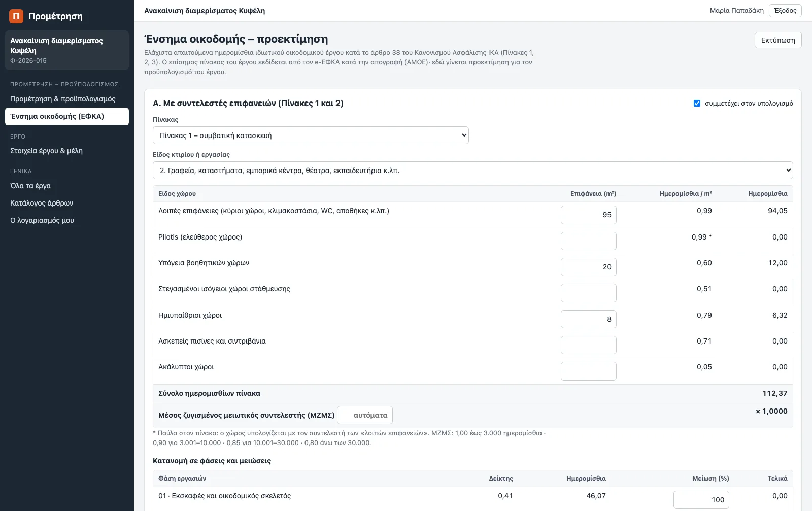The width and height of the screenshot is (812, 511).
Task: Select Ένσημα οικοδομής (ΕΦΚΑ) menu item
Action: pos(67,116)
